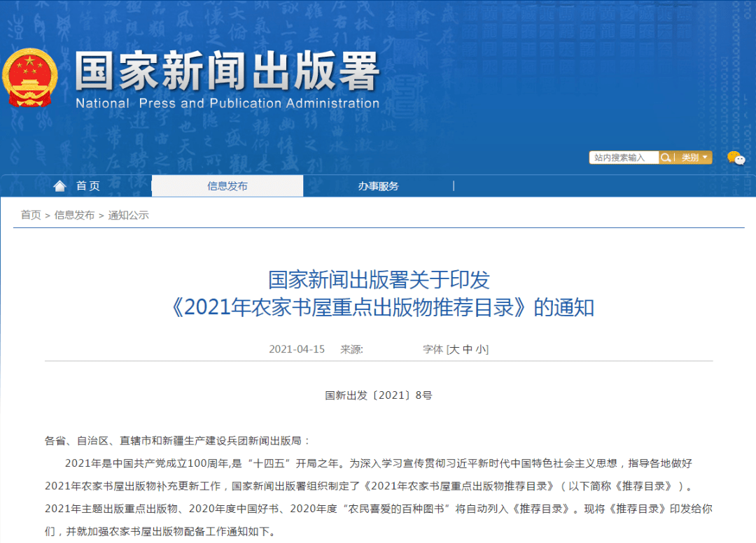The image size is (756, 543).
Task: Open 通知公示 in the breadcrumb trail
Action: point(128,215)
